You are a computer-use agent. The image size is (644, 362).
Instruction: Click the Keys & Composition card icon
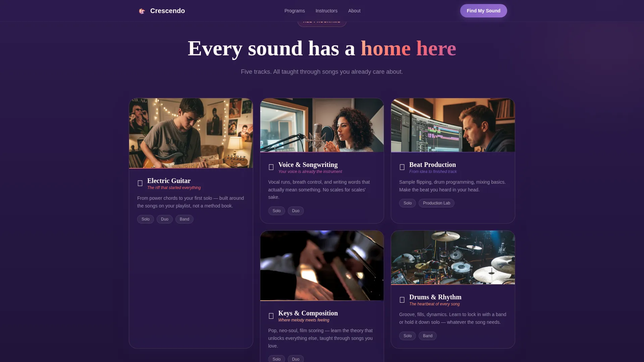click(x=271, y=316)
